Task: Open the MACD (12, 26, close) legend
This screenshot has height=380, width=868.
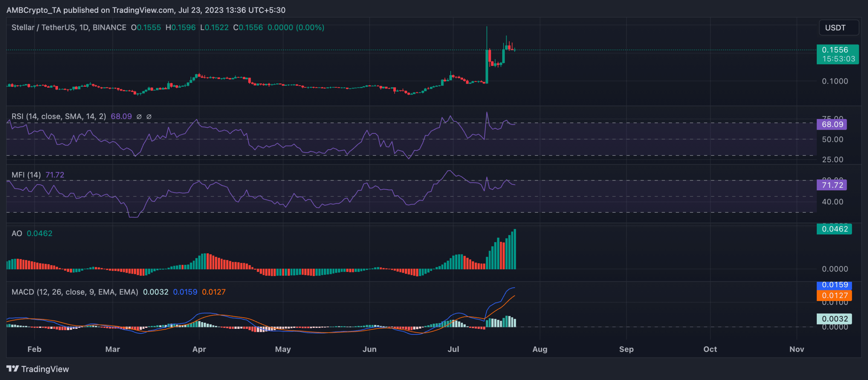Action: 75,292
